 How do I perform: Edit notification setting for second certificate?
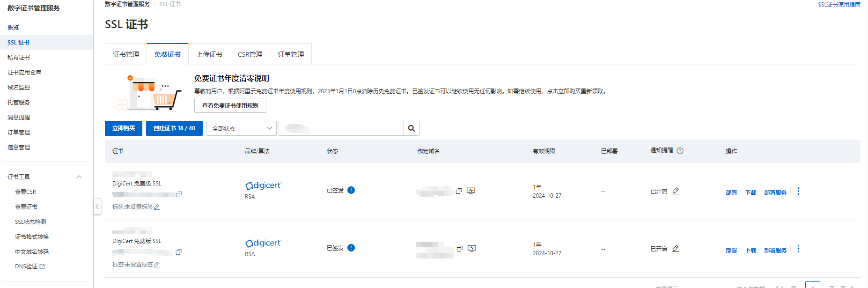tap(676, 249)
